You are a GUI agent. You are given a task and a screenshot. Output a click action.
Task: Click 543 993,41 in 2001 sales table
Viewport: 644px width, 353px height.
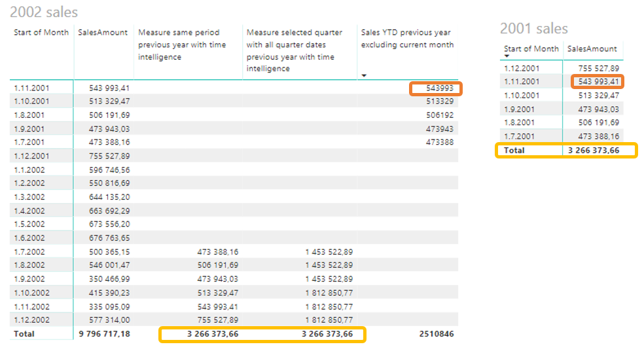[x=598, y=81]
